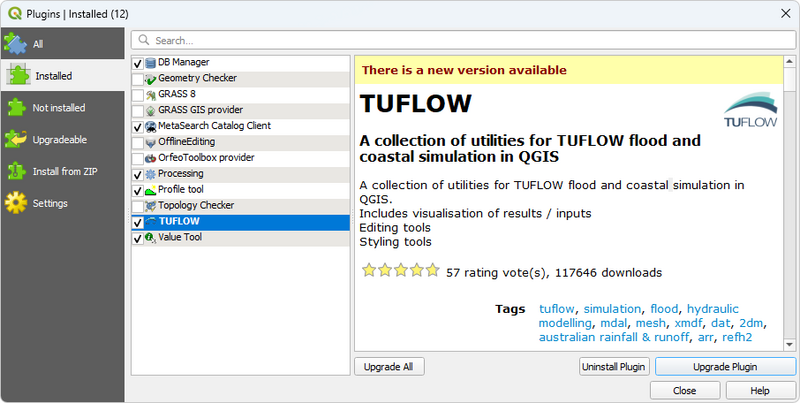Enable the OfflineEditing plugin checkbox
800x403 pixels.
[x=137, y=142]
